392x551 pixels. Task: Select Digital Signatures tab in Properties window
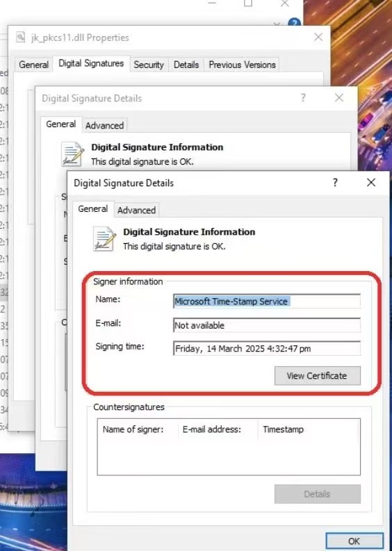pyautogui.click(x=91, y=63)
